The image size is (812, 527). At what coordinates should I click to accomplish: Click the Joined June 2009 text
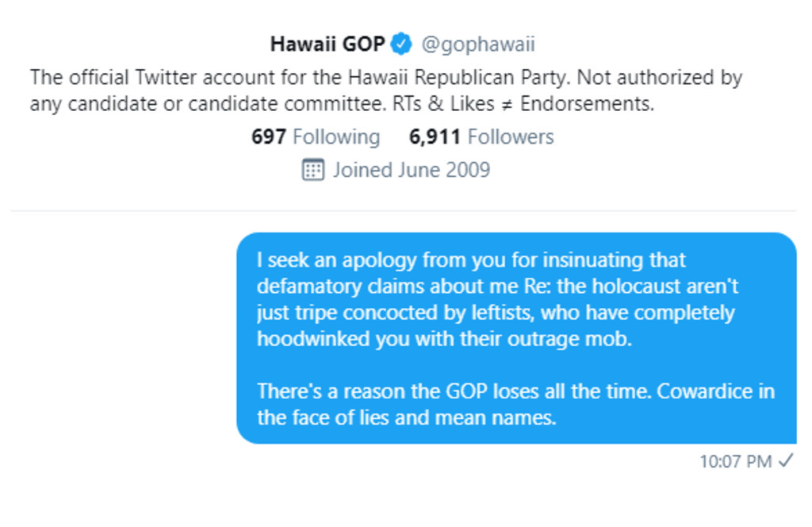tap(411, 170)
